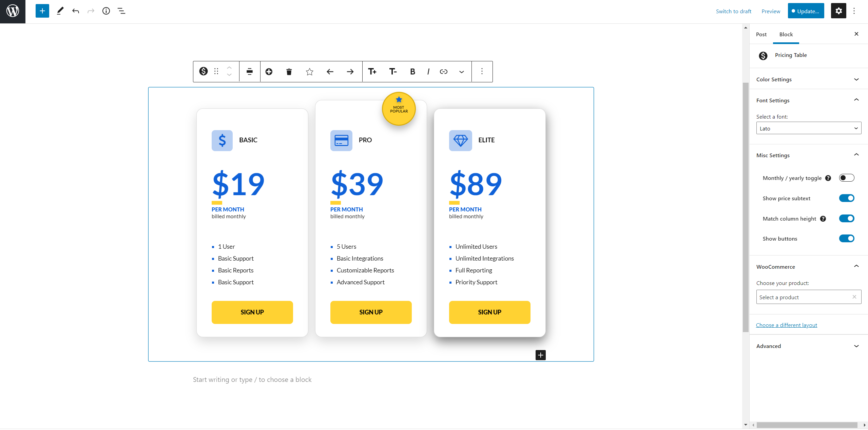Open Choose a different layout link
868x430 pixels.
coord(787,325)
